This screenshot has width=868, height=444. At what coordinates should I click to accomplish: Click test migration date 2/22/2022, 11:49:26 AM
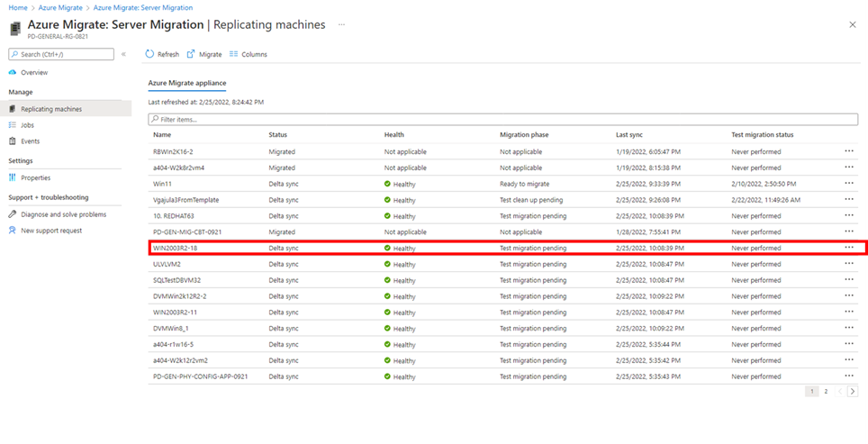coord(765,200)
